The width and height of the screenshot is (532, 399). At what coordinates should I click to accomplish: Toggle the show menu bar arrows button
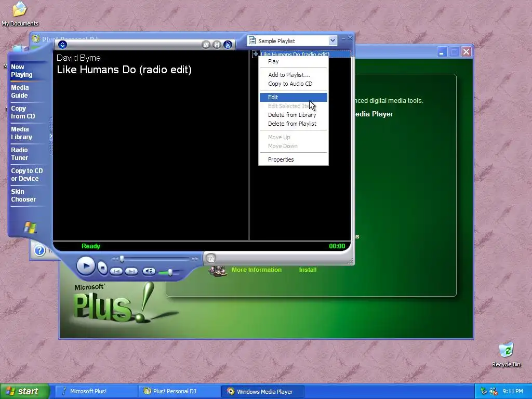[62, 45]
